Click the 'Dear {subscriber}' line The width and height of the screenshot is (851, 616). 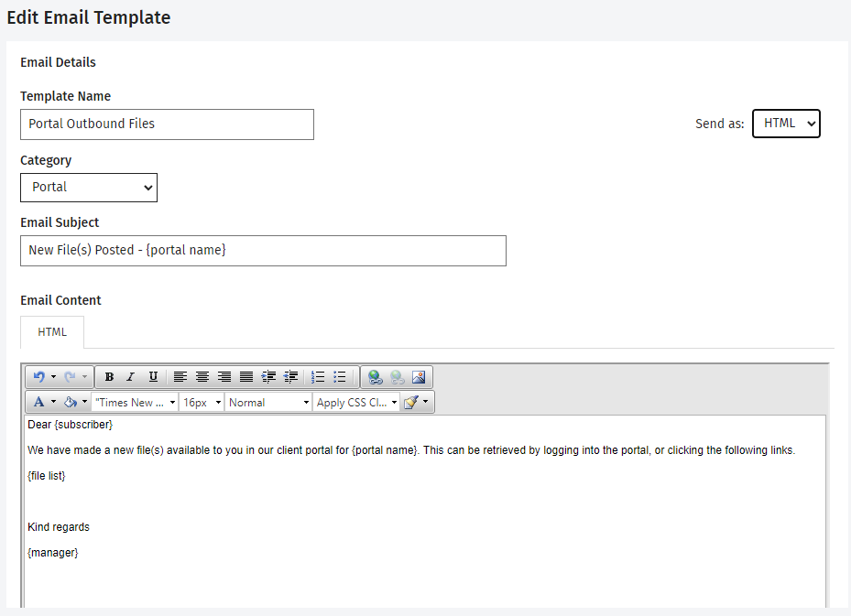point(70,425)
